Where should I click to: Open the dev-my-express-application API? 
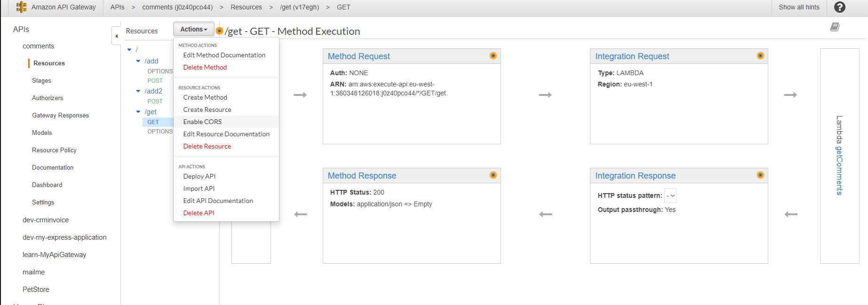[x=64, y=237]
